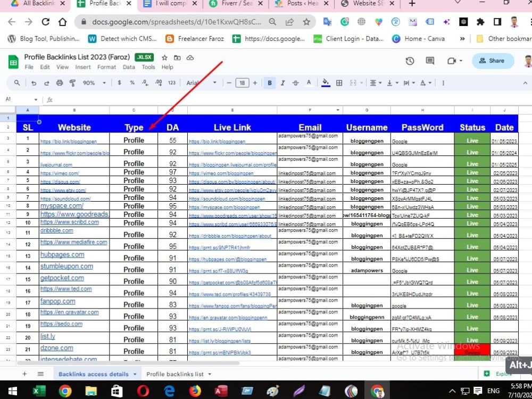The width and height of the screenshot is (532, 399).
Task: Open the Home - Canva bookmark
Action: click(x=418, y=39)
